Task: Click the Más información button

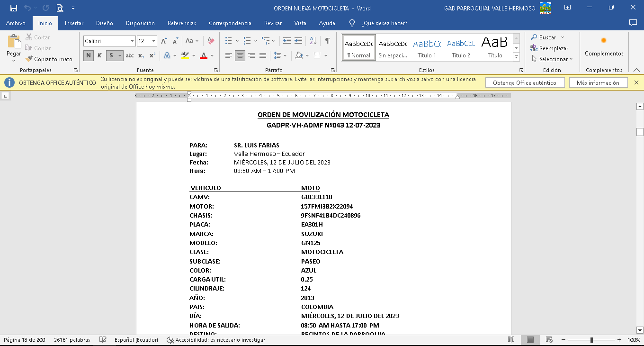Action: coord(598,83)
